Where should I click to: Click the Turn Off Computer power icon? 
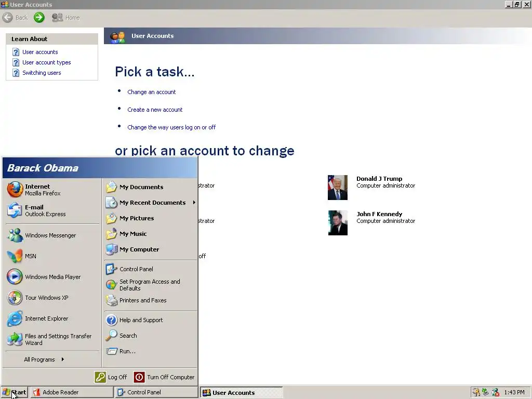coord(139,377)
